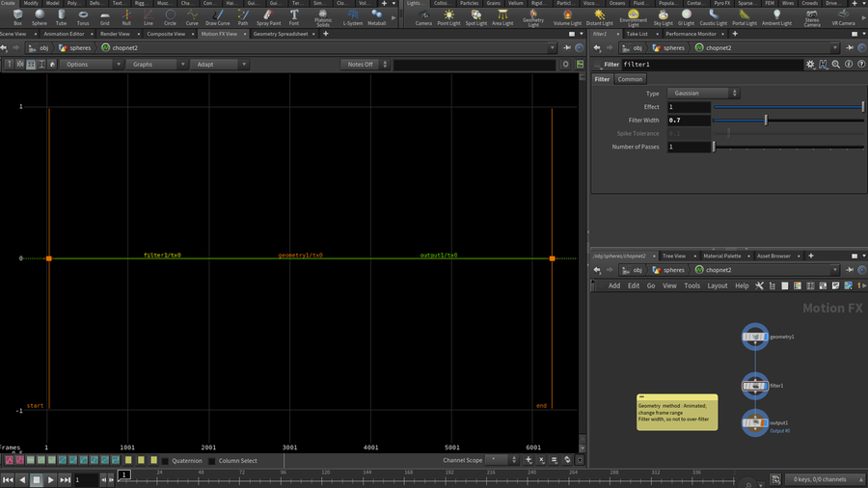
Task: Select the L-System shelf tool
Action: pyautogui.click(x=353, y=17)
